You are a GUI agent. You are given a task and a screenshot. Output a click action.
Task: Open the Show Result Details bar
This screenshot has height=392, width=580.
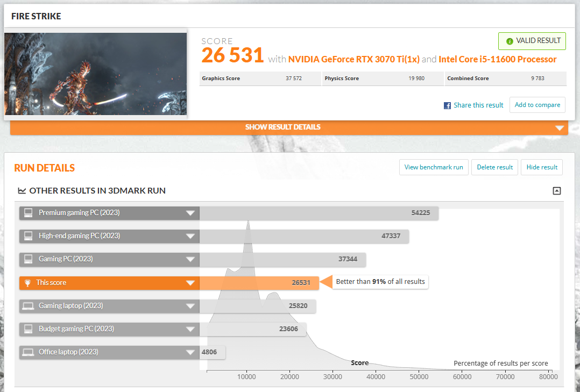289,127
